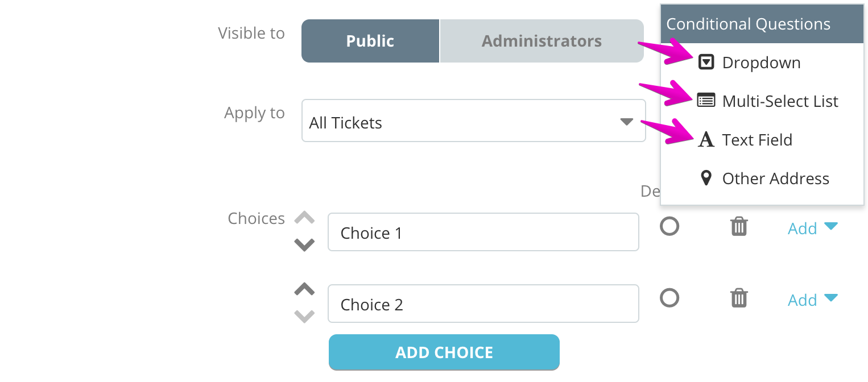Set Choice 1 as default radio button
The height and width of the screenshot is (382, 868).
point(669,226)
